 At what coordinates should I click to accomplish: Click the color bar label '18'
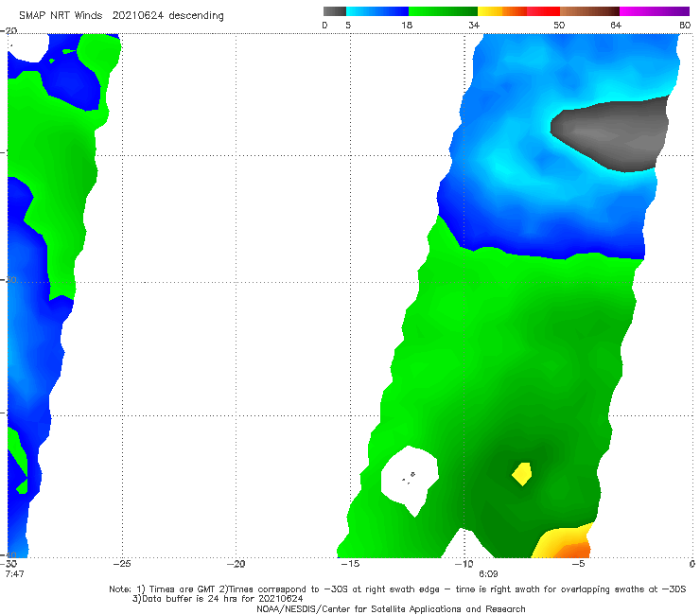pyautogui.click(x=407, y=26)
